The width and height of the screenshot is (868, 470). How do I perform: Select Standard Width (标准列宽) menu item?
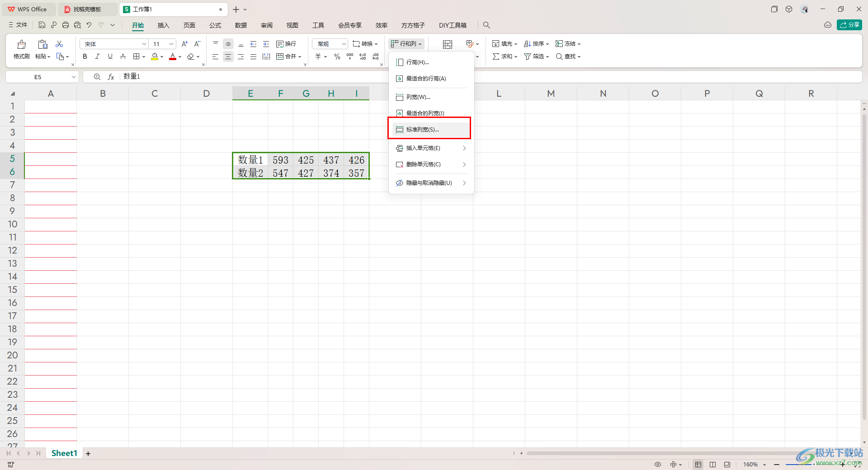pyautogui.click(x=431, y=130)
